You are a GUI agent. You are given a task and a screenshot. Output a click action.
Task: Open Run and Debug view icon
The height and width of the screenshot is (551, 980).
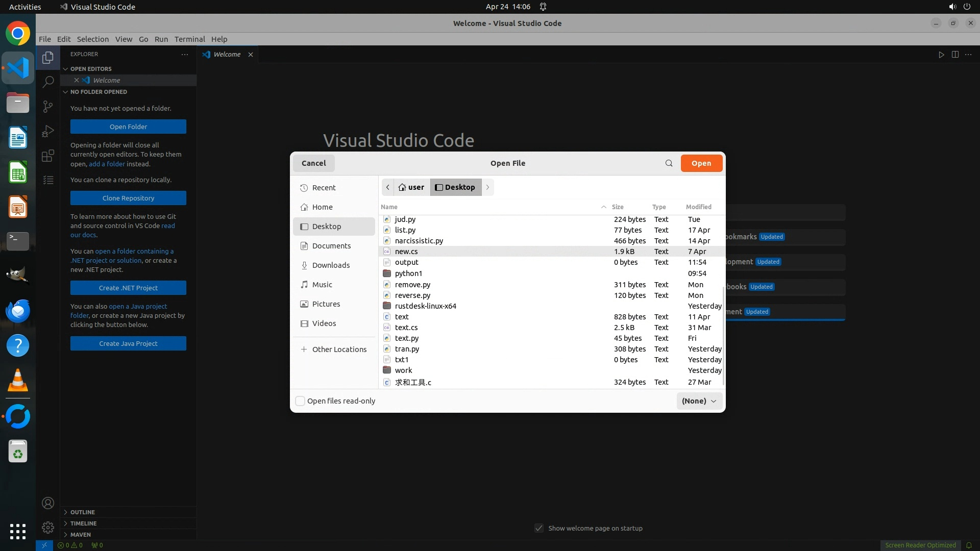pyautogui.click(x=48, y=131)
